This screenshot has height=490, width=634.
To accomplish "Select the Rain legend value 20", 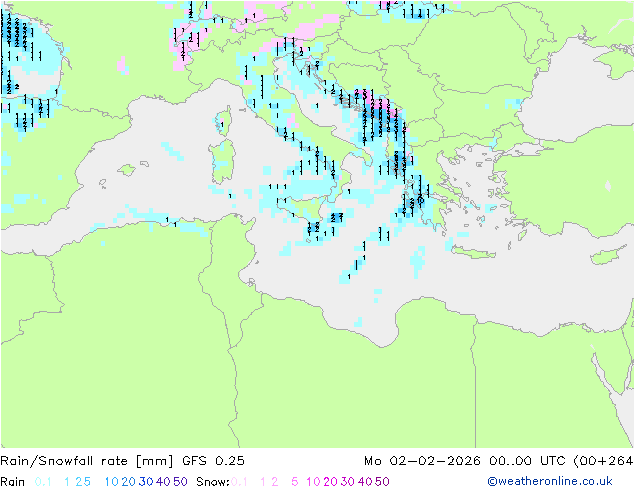I will [x=128, y=482].
